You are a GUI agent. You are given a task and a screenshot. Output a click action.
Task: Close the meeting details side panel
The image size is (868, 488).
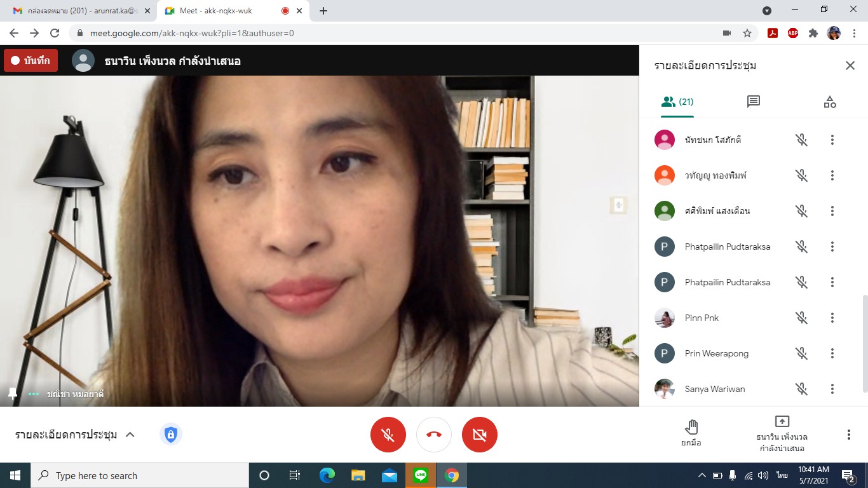tap(850, 65)
